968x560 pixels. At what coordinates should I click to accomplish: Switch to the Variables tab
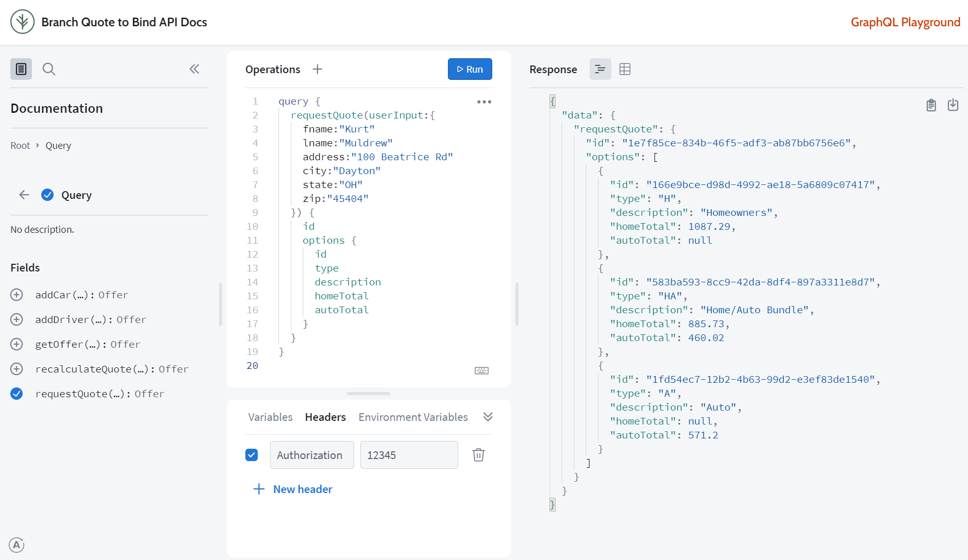270,417
